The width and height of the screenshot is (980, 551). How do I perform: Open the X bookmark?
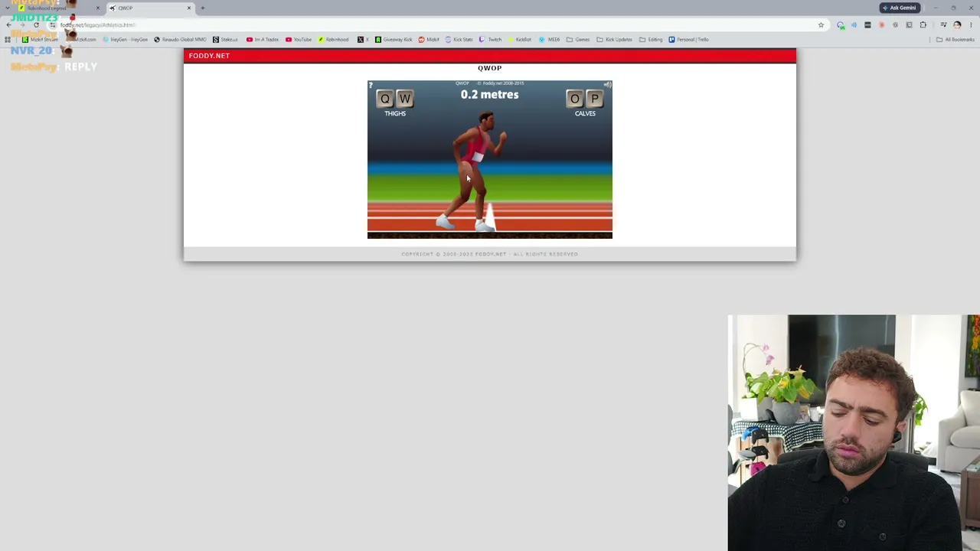tap(363, 40)
